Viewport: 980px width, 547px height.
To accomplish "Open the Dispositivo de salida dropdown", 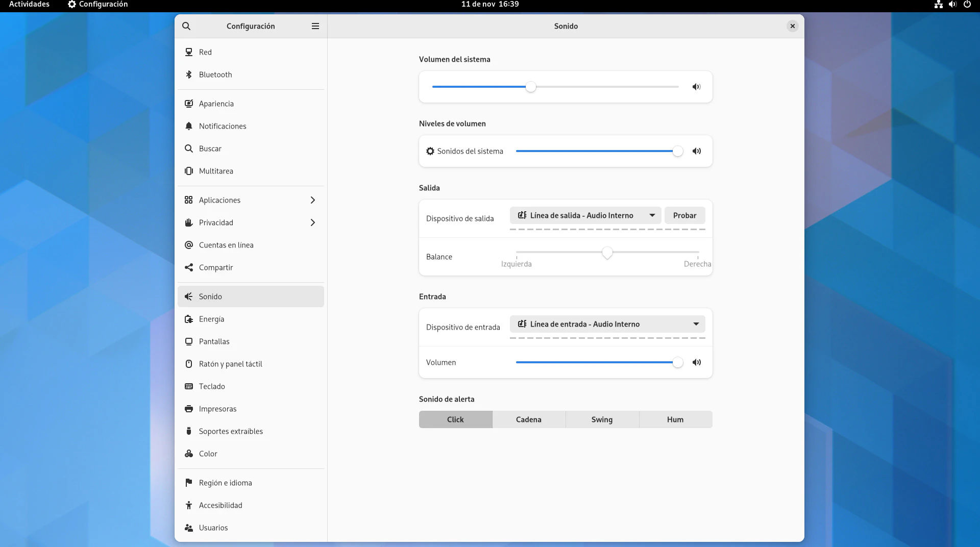I will 585,215.
